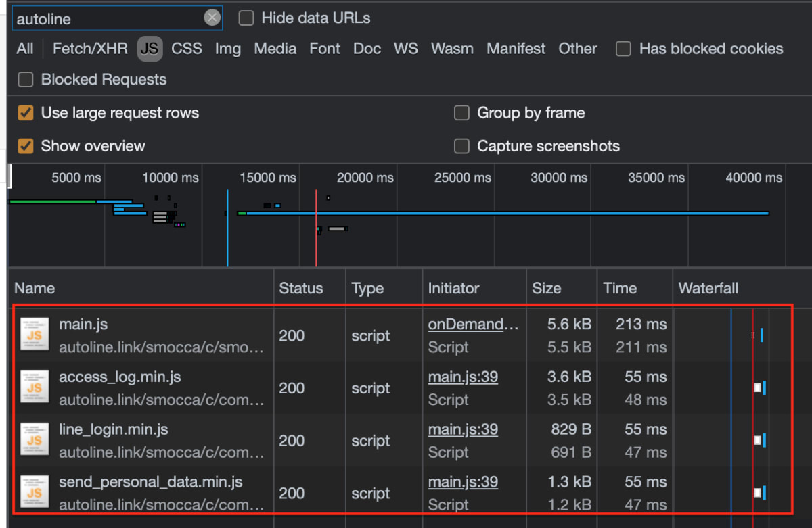Switch filter to CSS requests
The width and height of the screenshot is (812, 528).
(x=186, y=49)
